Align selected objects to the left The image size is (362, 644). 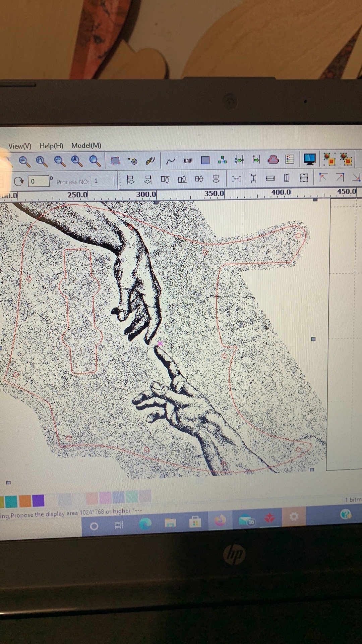click(x=130, y=180)
